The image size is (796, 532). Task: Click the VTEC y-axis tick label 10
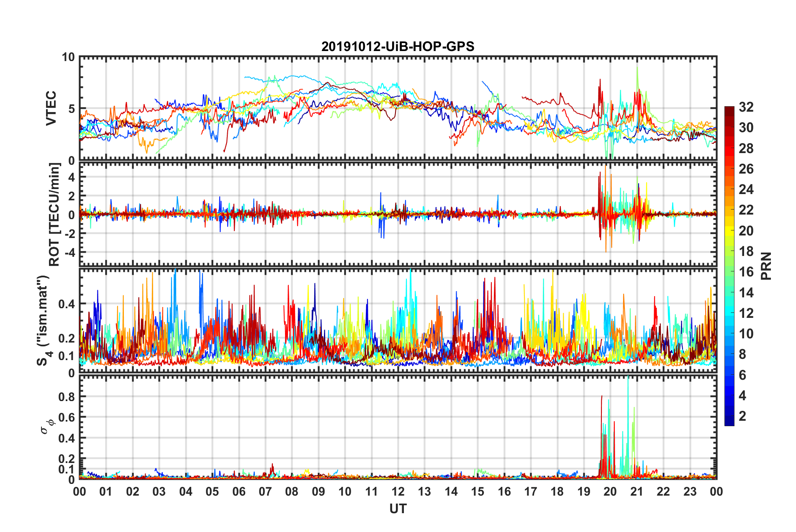click(x=69, y=57)
